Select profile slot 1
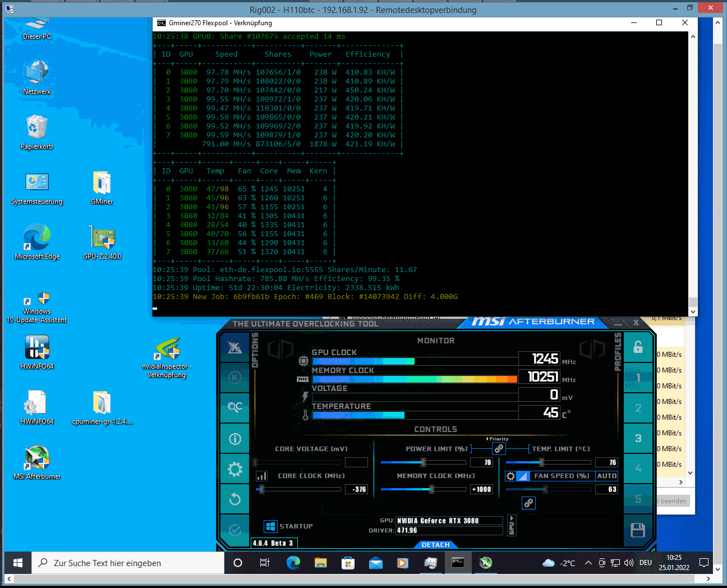 tap(638, 378)
